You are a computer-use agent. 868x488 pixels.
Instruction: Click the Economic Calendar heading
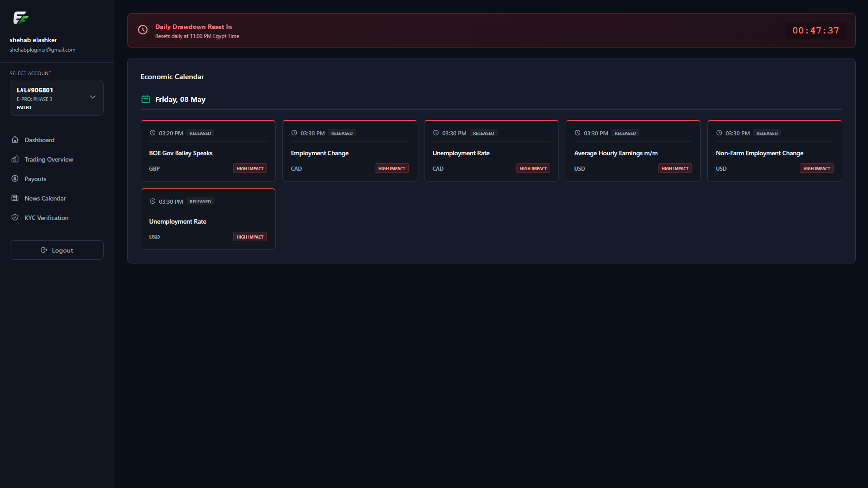click(172, 77)
